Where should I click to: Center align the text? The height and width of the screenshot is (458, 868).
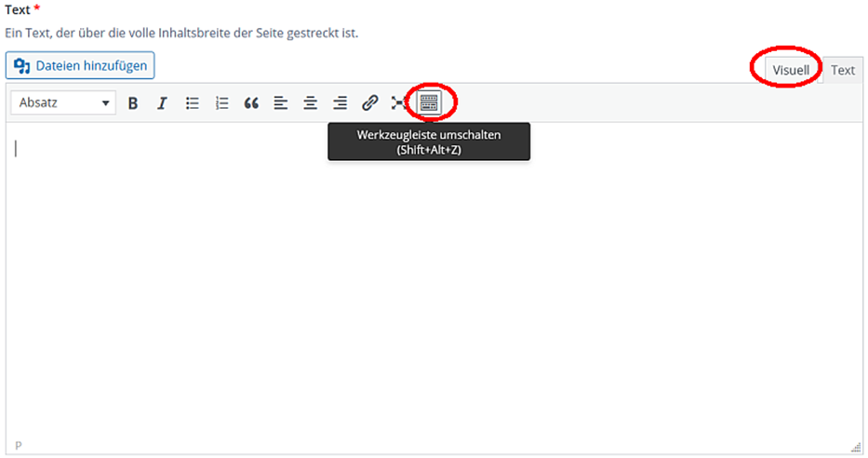point(311,103)
